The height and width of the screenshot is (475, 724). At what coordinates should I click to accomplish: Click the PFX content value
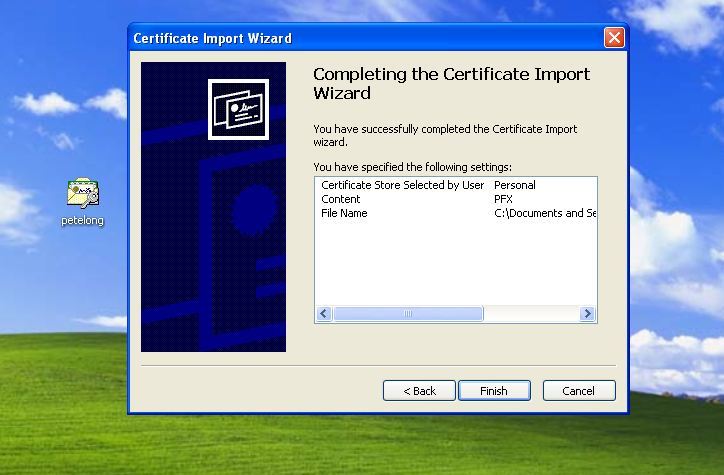503,199
